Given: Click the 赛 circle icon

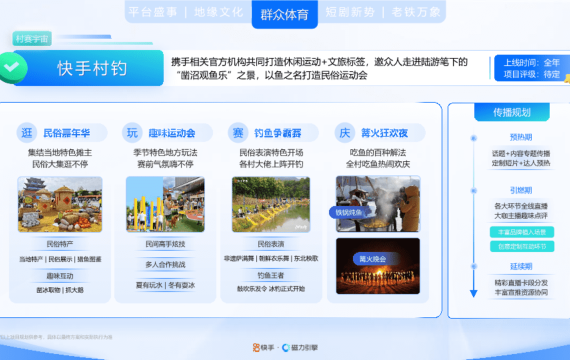Looking at the screenshot, I should tap(238, 133).
